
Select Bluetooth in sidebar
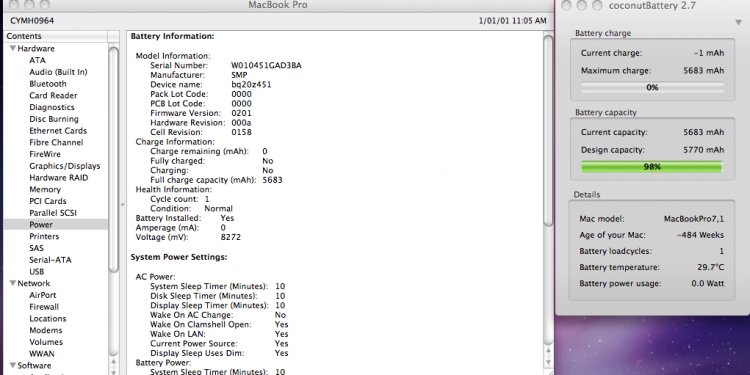tap(48, 84)
